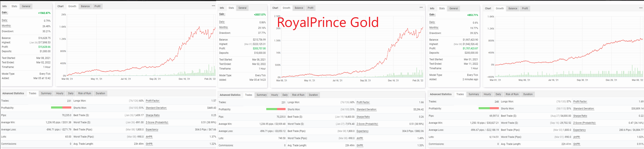Screen dimensions: 644x149
Task: Click Monthly label beside 29.16%
Action: point(224,27)
